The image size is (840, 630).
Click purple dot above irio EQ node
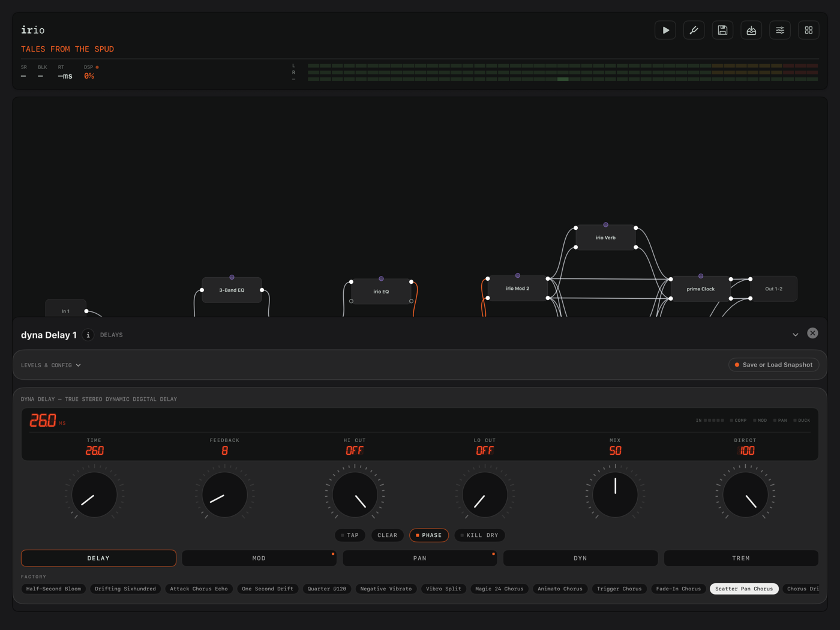point(381,278)
